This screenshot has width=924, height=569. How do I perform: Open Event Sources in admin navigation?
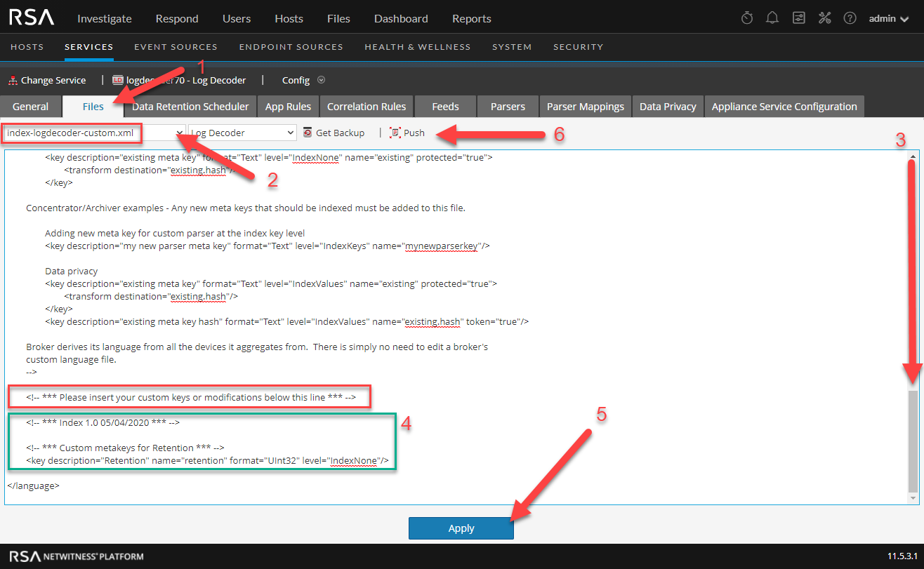point(176,47)
